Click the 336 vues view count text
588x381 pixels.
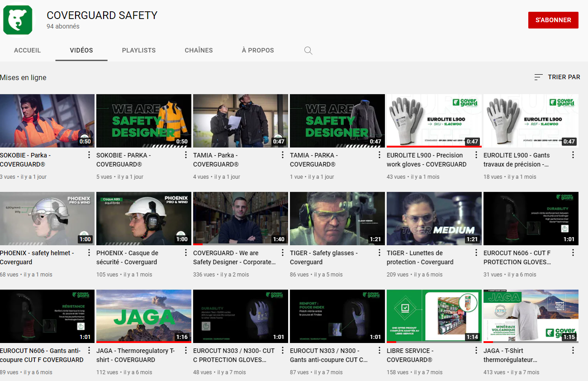(x=204, y=275)
